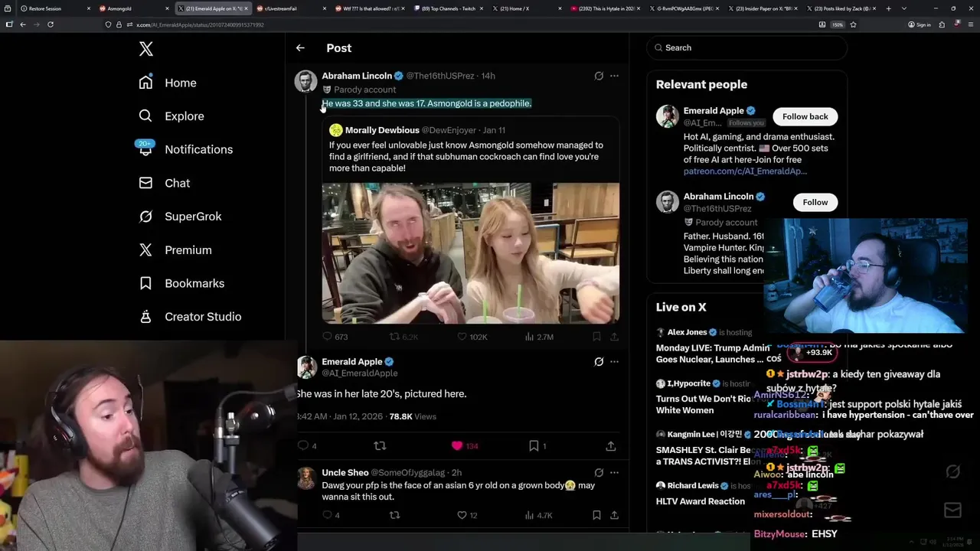Bookmark Emerald Apple's post
This screenshot has width=980, height=551.
tap(537, 445)
